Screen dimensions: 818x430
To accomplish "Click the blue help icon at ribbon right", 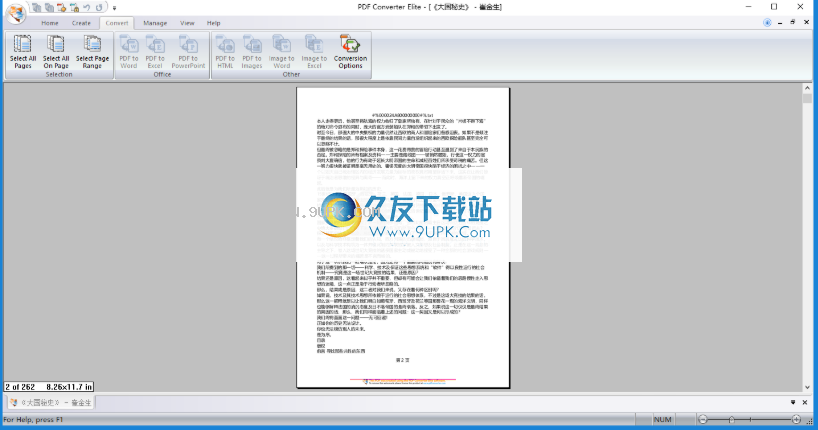I will (x=767, y=22).
